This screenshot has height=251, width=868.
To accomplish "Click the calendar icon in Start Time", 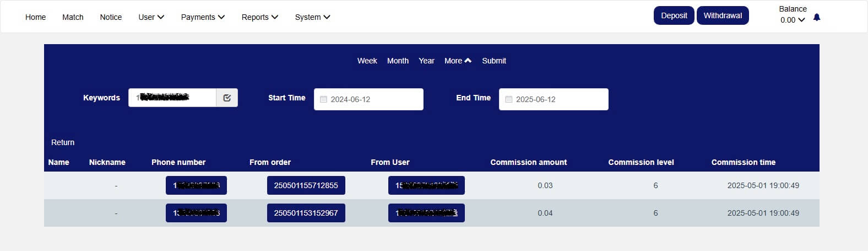I will [324, 99].
